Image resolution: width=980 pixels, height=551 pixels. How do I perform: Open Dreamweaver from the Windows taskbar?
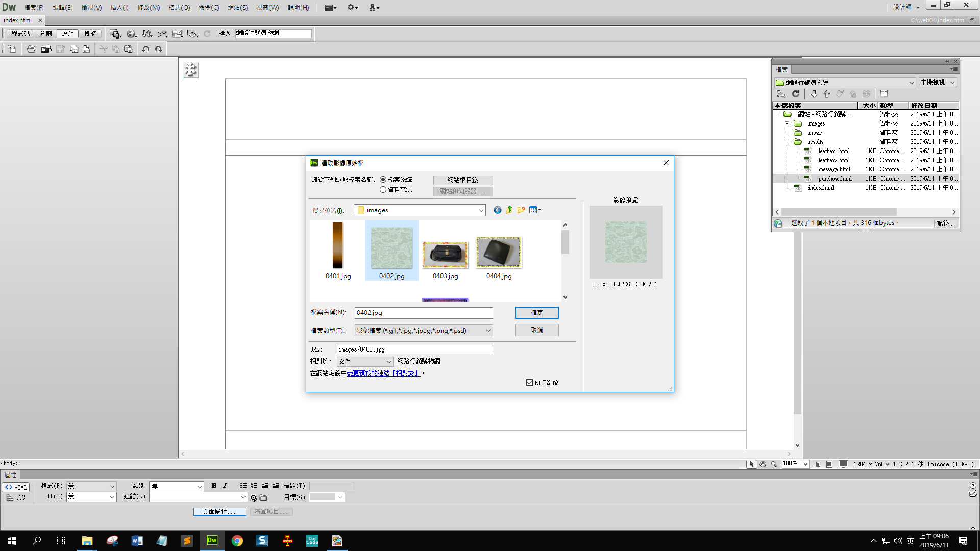[x=212, y=540]
